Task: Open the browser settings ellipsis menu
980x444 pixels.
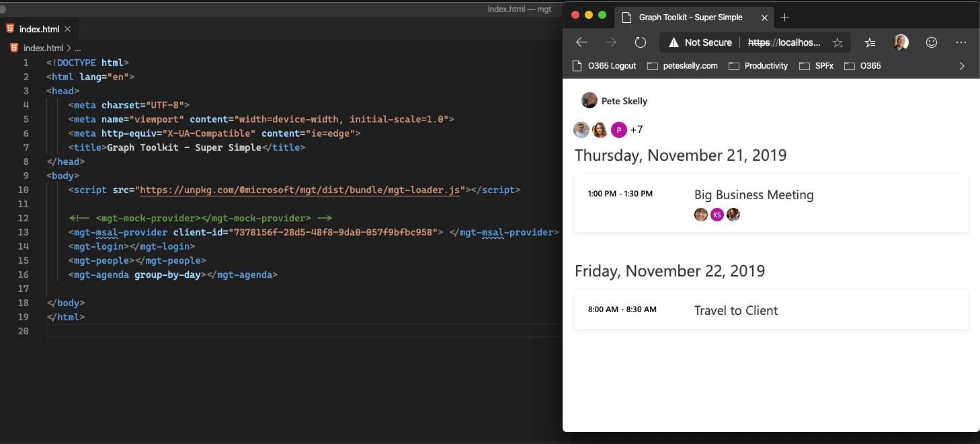Action: (x=961, y=42)
